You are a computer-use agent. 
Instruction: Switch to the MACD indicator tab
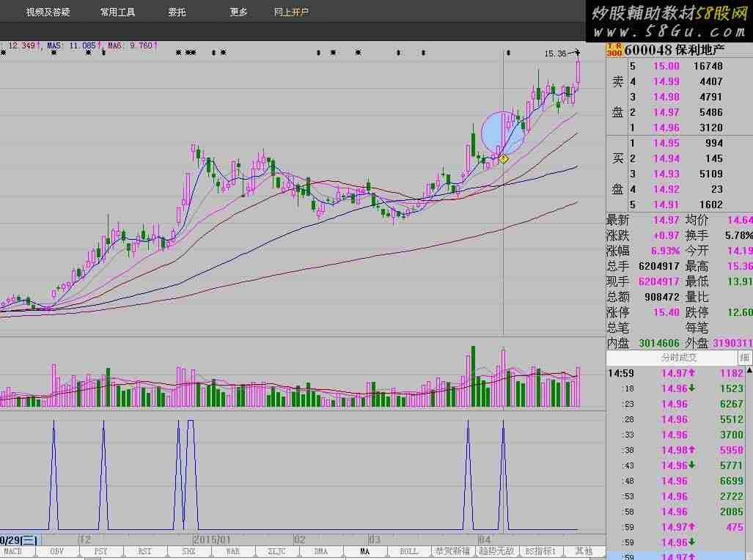point(12,551)
